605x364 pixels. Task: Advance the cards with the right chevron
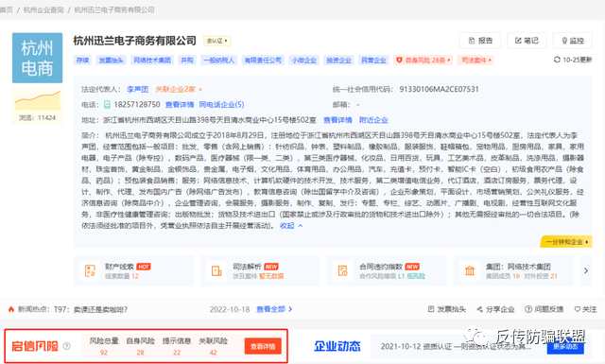tap(586, 271)
